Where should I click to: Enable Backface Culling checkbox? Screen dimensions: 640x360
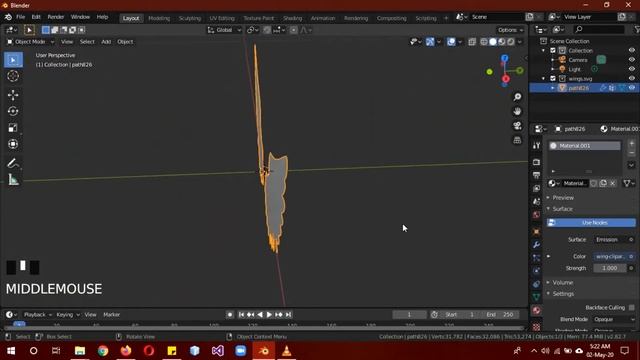click(631, 307)
